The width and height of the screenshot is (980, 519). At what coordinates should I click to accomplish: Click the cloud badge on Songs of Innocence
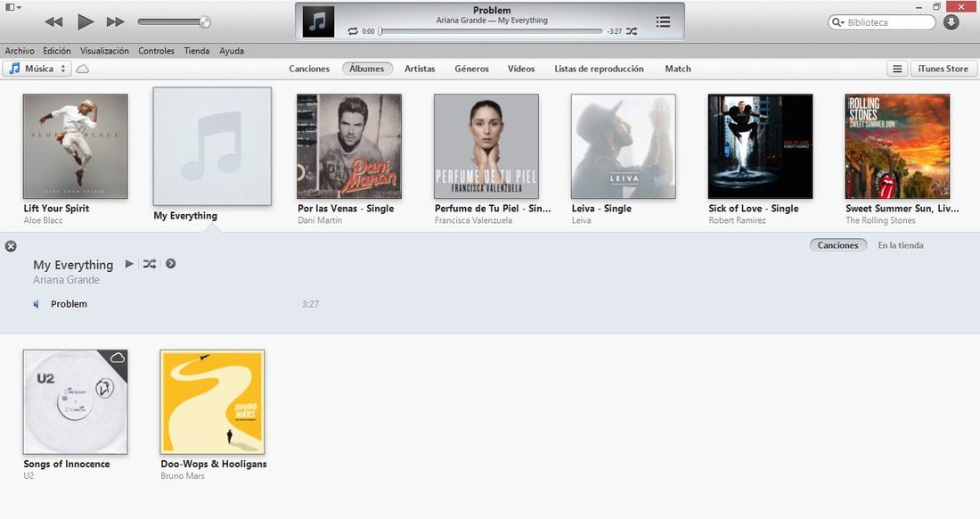tap(118, 358)
